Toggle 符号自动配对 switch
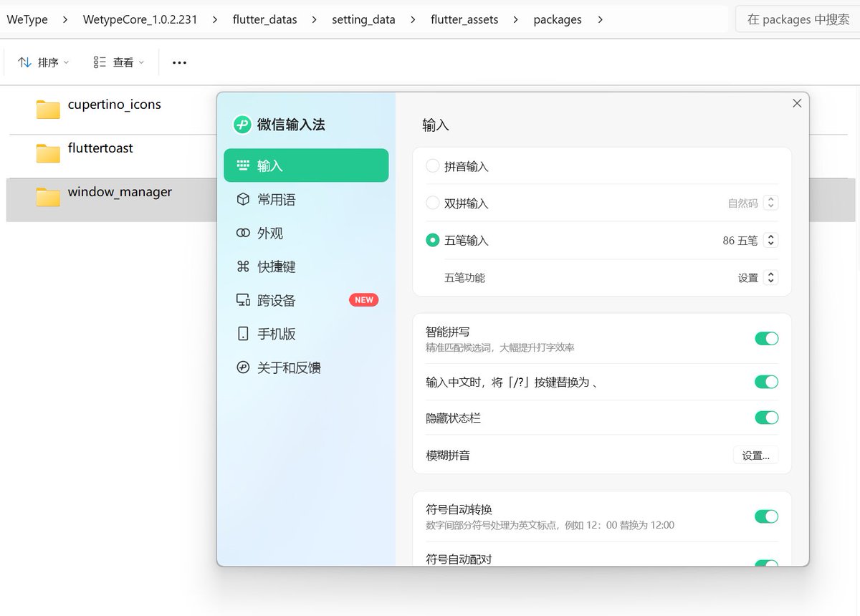The width and height of the screenshot is (860, 616). pyautogui.click(x=766, y=563)
